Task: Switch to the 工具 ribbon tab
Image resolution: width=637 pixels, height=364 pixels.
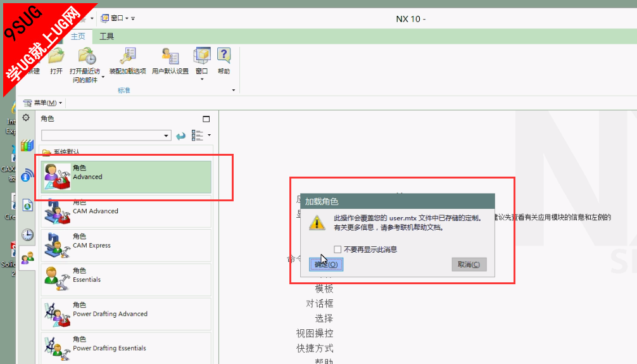Action: pyautogui.click(x=107, y=36)
